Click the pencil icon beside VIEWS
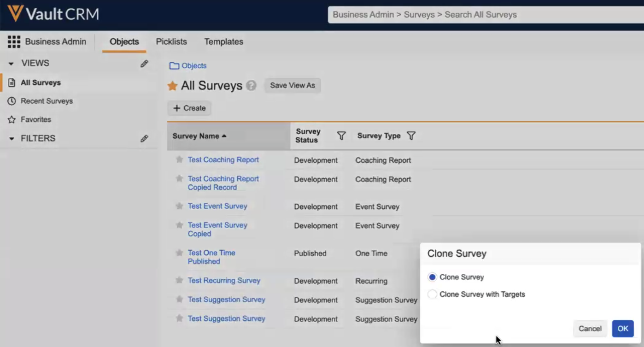 pos(144,64)
